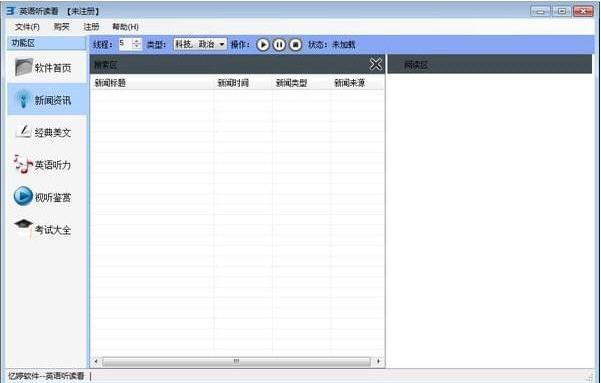Open the 帮助(H) menu
The width and height of the screenshot is (601, 383).
point(125,27)
